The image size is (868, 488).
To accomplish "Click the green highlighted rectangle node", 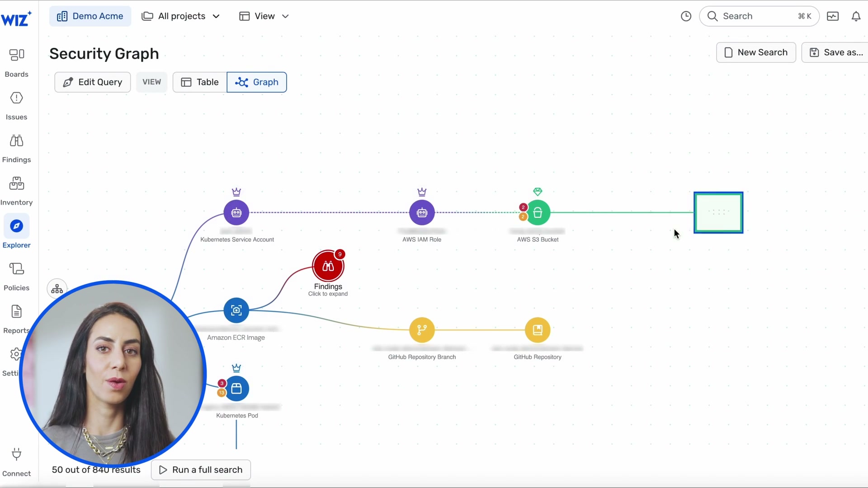I will 718,212.
